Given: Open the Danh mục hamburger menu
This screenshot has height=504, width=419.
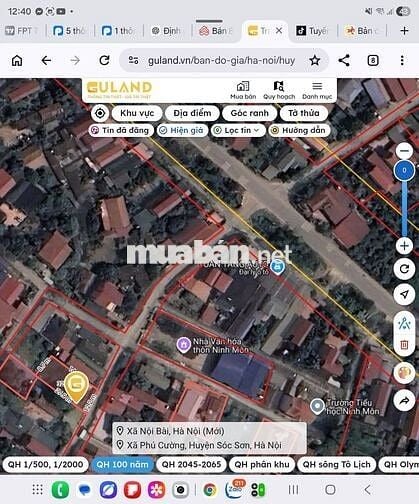Looking at the screenshot, I should coord(317,90).
